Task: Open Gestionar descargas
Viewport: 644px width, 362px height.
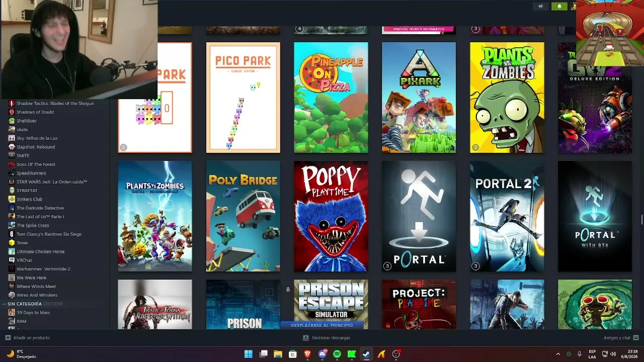Action: [327, 338]
